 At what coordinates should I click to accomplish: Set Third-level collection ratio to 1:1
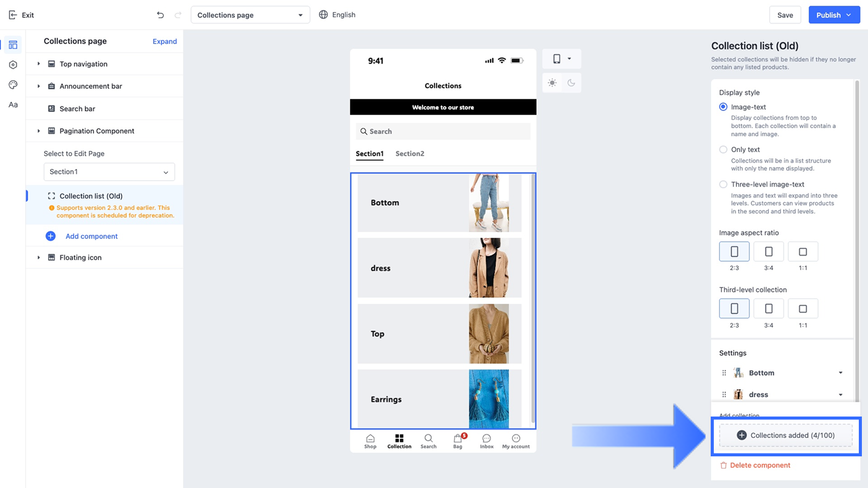[803, 308]
